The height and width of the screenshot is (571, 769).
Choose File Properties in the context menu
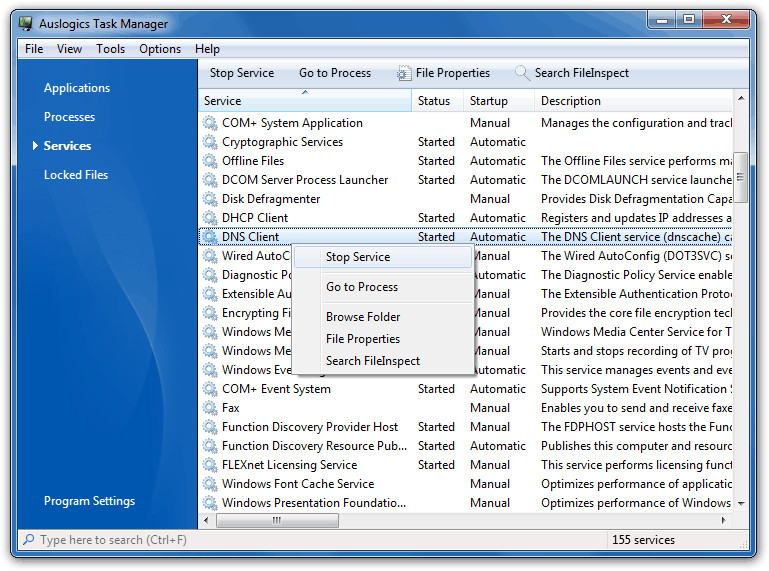pyautogui.click(x=383, y=339)
